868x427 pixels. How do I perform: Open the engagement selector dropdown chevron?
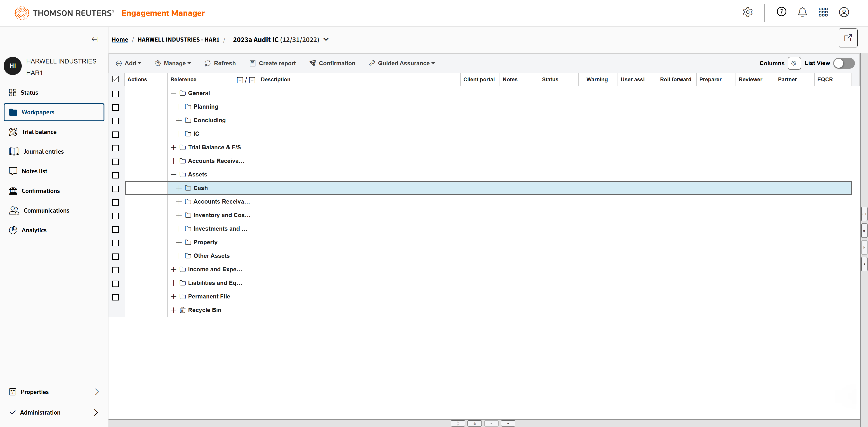coord(326,39)
